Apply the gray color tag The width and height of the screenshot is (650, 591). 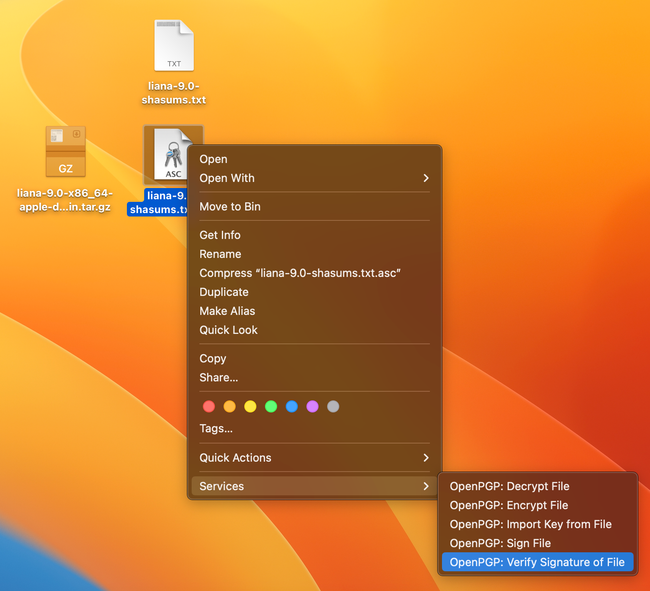coord(333,407)
